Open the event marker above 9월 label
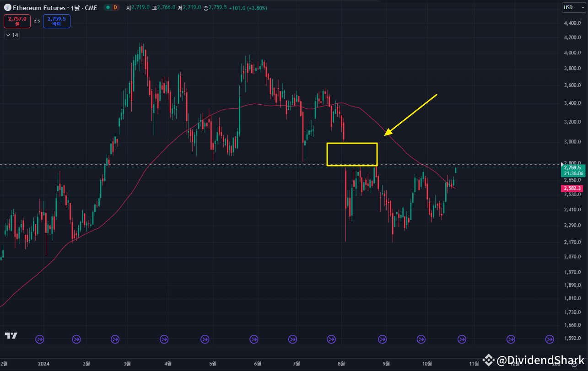588x371 pixels. [383, 339]
